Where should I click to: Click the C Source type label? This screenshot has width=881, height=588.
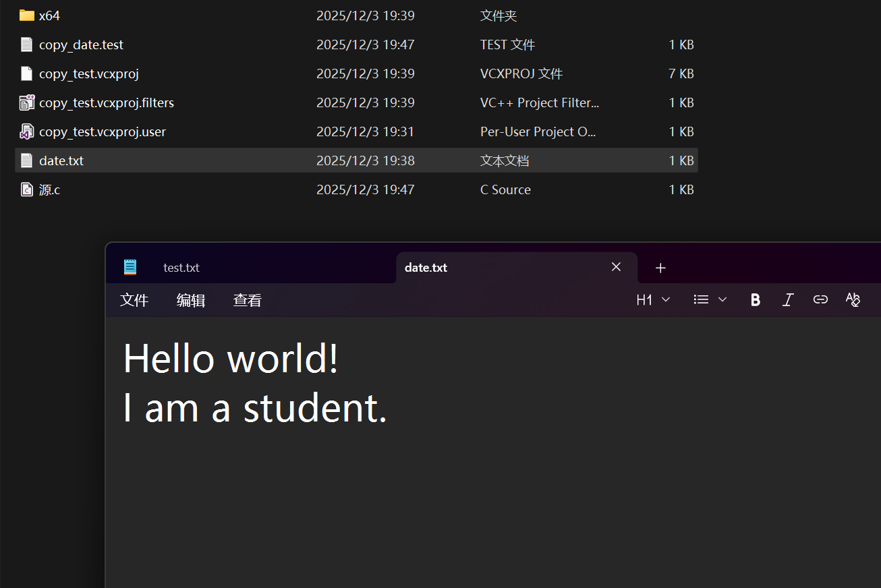pos(505,189)
